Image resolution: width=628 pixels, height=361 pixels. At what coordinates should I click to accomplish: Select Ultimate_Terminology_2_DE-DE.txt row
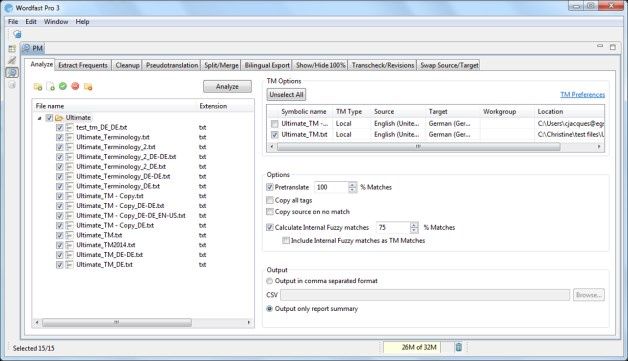[126, 157]
